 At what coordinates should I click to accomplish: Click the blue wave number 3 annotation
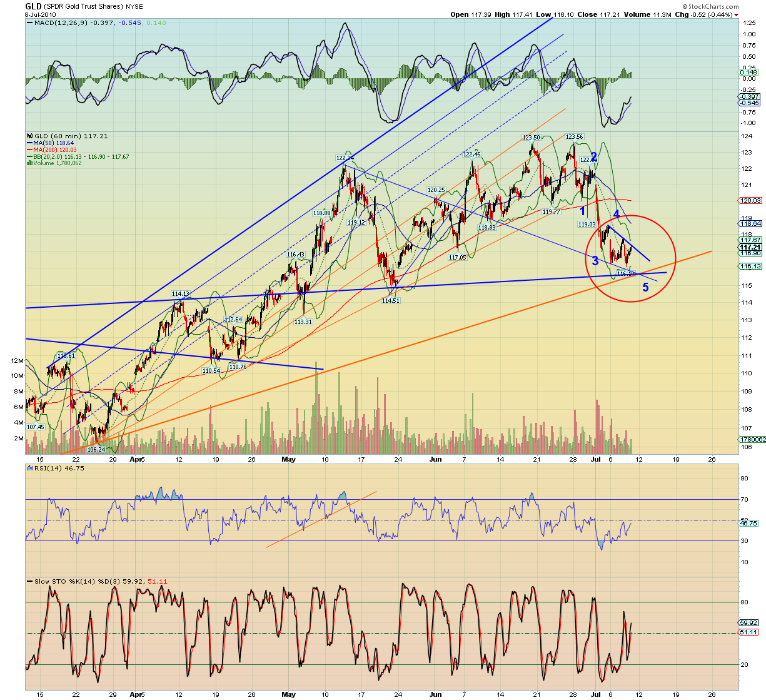[x=595, y=260]
